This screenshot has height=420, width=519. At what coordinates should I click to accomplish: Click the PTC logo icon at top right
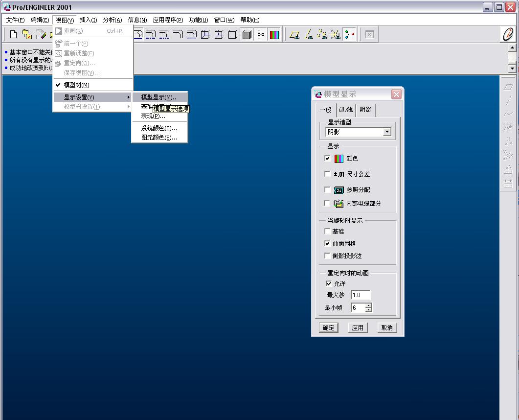[x=508, y=34]
